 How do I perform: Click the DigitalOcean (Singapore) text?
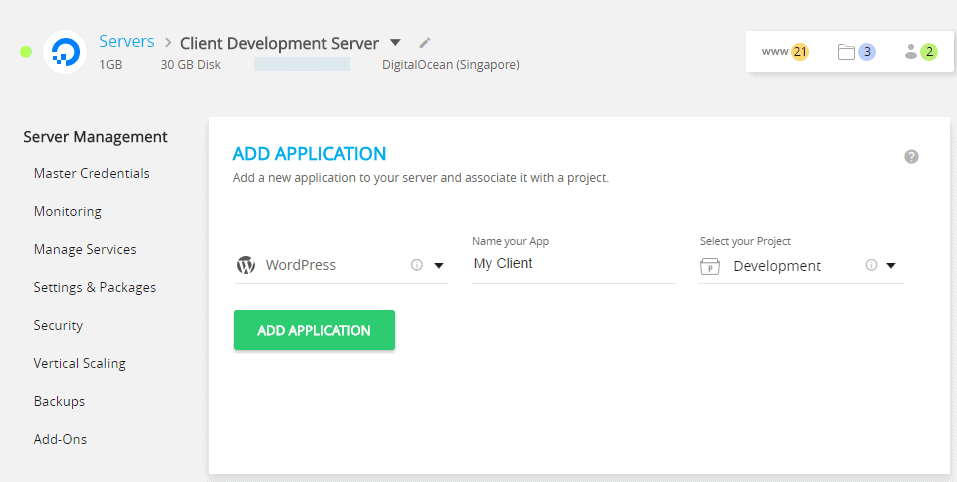[451, 64]
